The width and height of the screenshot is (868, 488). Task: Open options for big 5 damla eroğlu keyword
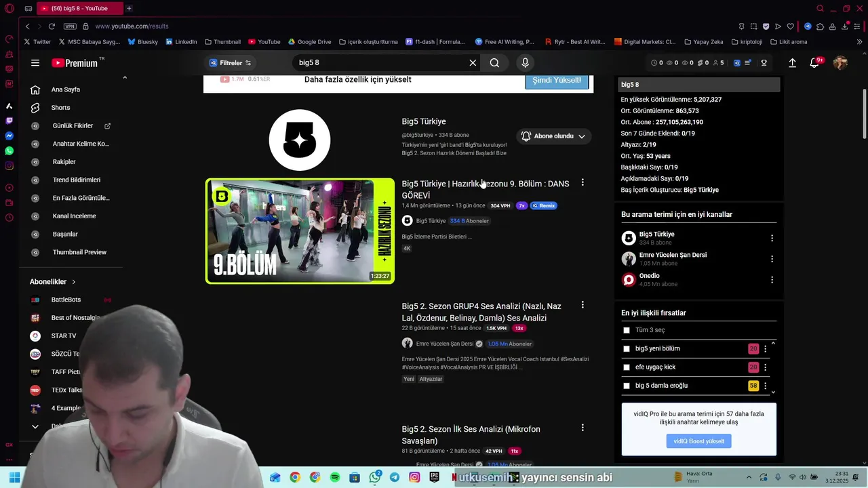pyautogui.click(x=766, y=386)
